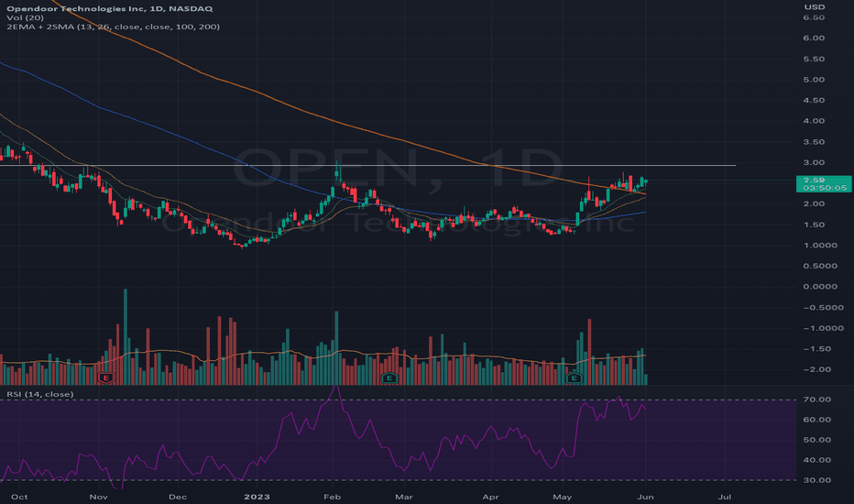
Task: Click the 0.0000 price axis label
Action: (820, 287)
